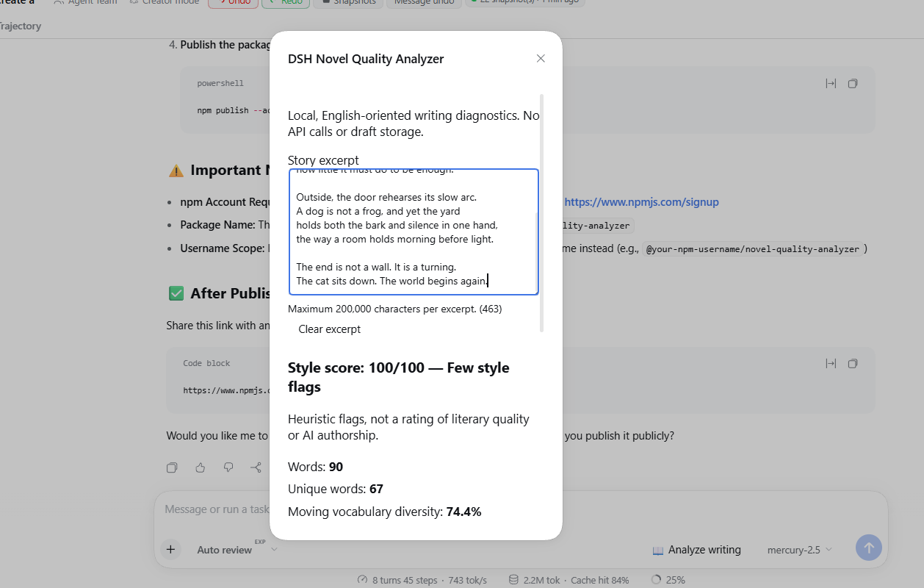Click the analyzer dialog's vertical scrollbar

[x=542, y=213]
